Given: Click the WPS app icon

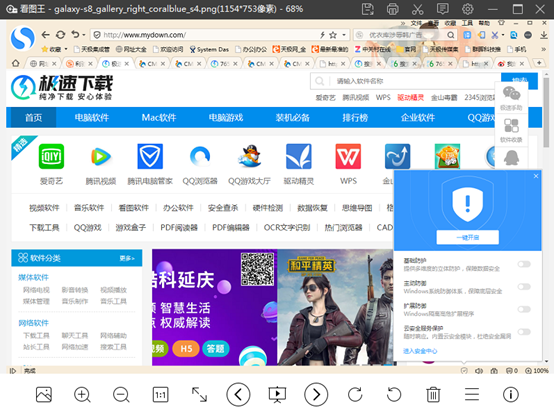Looking at the screenshot, I should click(x=348, y=156).
